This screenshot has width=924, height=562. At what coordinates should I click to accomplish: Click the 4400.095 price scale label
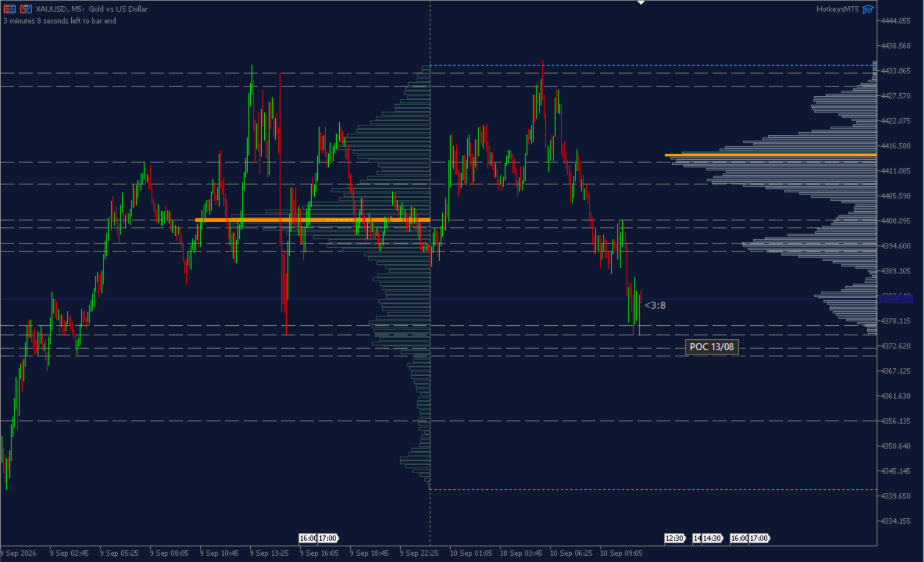pos(895,221)
